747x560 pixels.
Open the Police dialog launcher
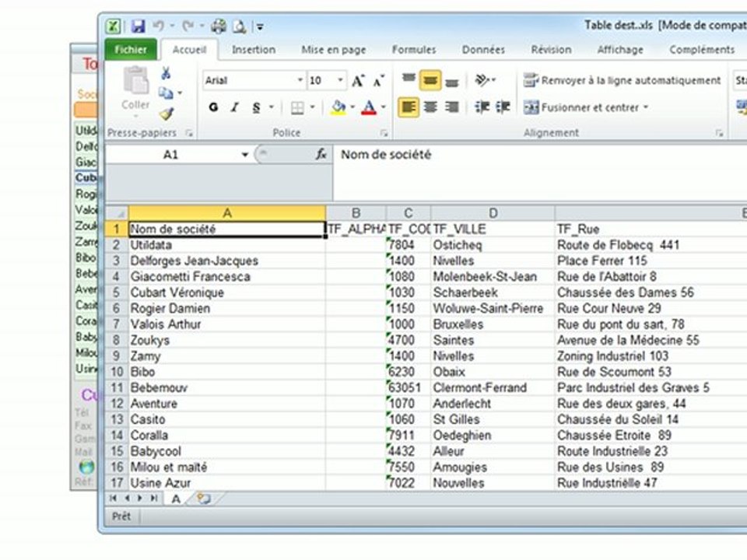click(x=384, y=133)
